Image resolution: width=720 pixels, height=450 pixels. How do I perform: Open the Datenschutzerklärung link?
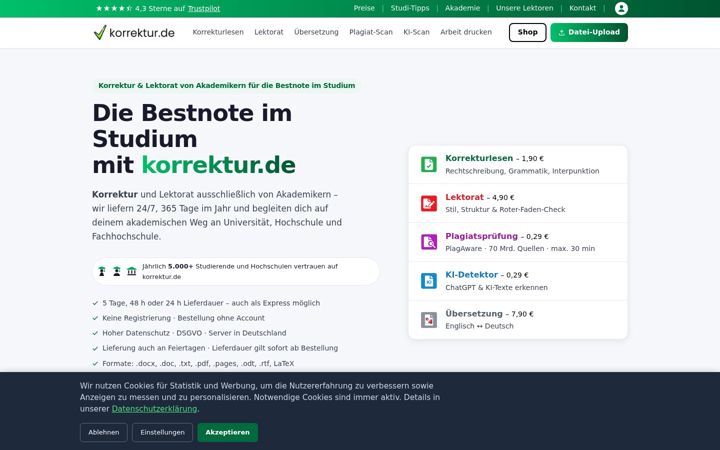[154, 409]
